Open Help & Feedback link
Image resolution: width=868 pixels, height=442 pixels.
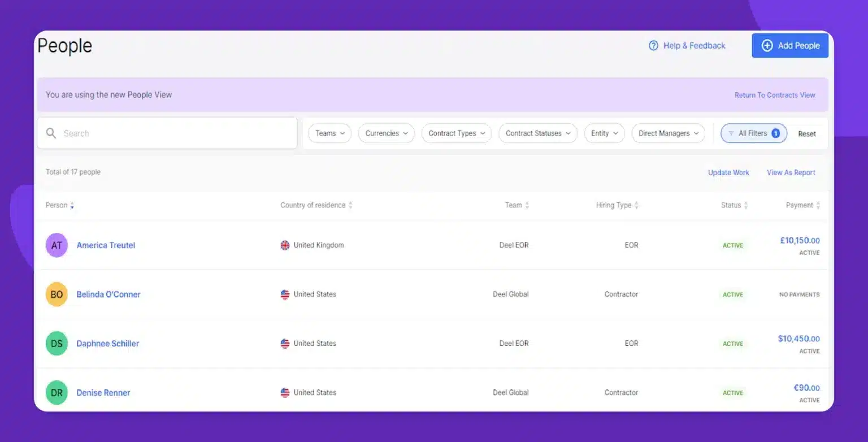point(687,46)
